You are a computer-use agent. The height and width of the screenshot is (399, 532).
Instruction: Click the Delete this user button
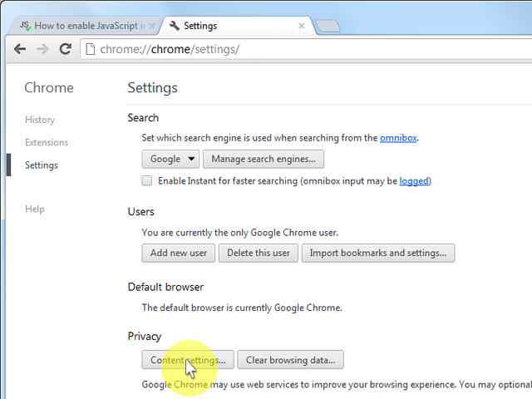(259, 253)
